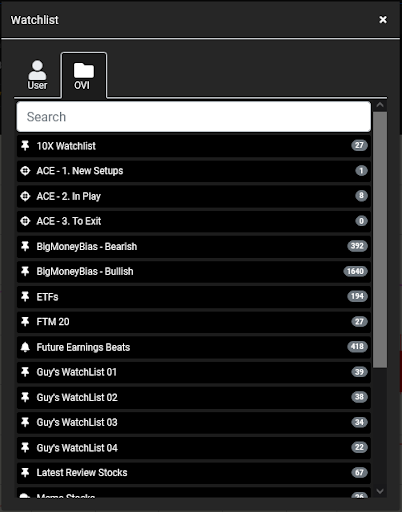Click the bell icon next to Future Earnings Beats
Viewport: 402px width, 512px height.
pos(25,347)
